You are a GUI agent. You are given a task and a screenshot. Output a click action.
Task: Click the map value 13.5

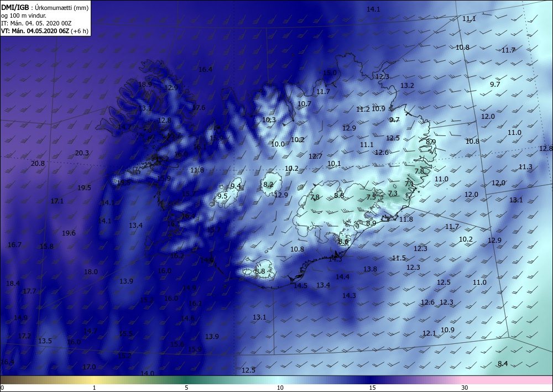(45, 341)
